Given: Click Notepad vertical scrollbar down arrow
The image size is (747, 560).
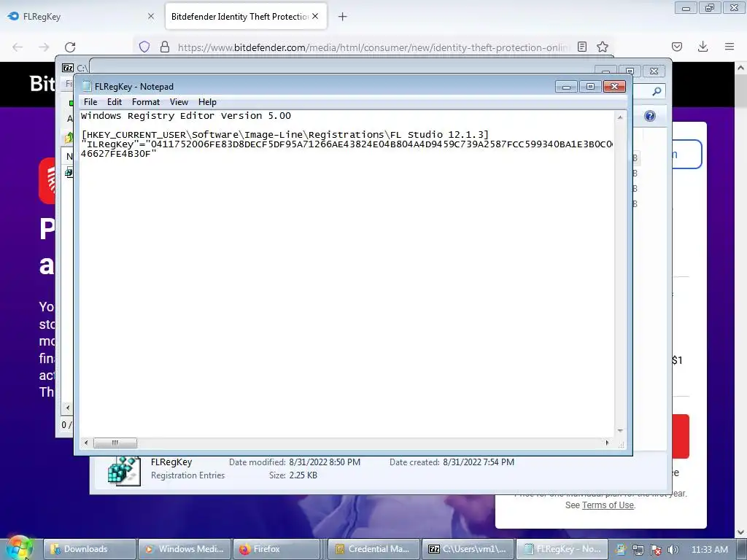Looking at the screenshot, I should coord(620,431).
